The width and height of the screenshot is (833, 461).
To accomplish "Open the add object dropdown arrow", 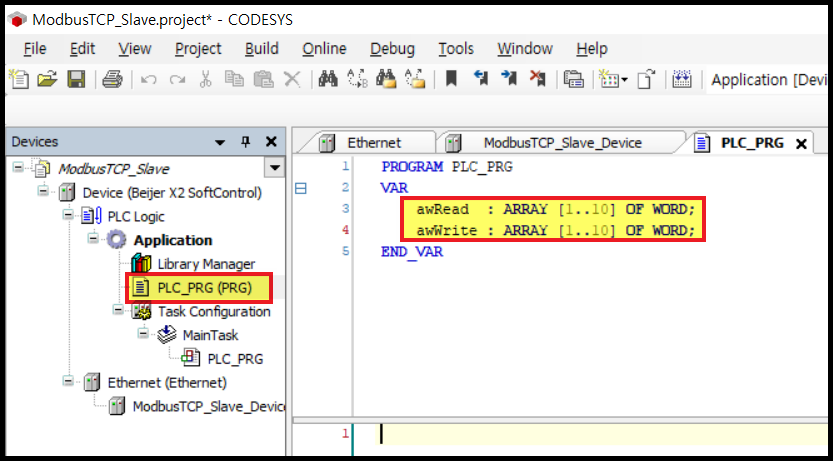I will (624, 80).
